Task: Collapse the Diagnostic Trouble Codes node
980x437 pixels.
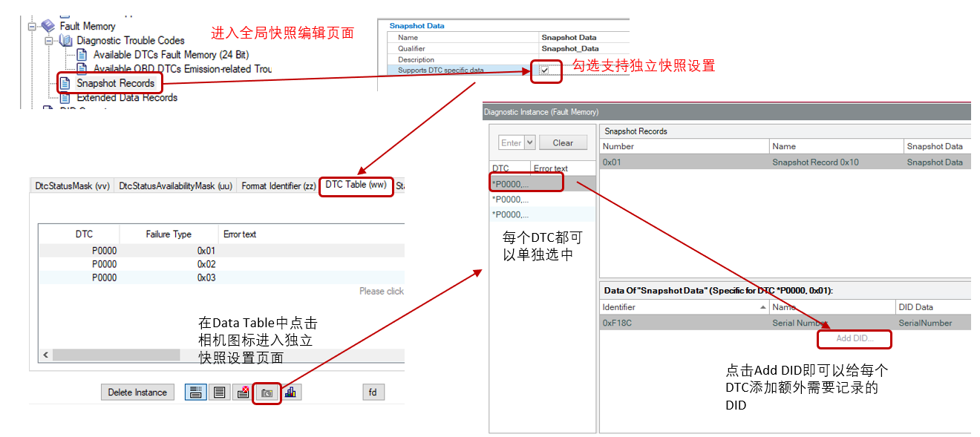Action: pyautogui.click(x=49, y=41)
